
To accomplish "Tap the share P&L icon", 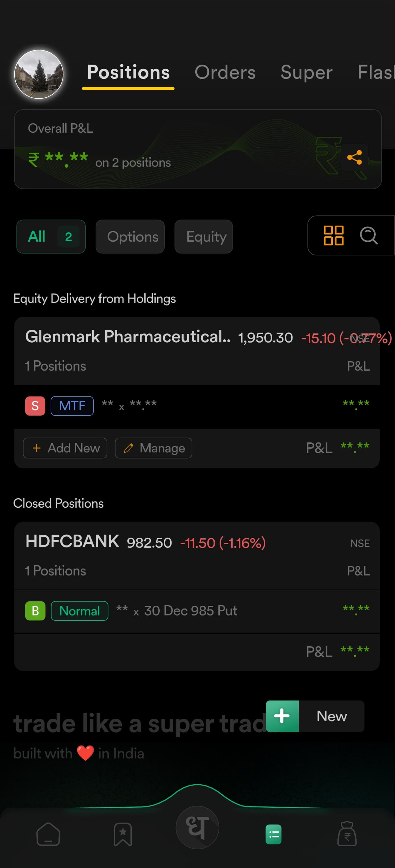I will click(354, 157).
